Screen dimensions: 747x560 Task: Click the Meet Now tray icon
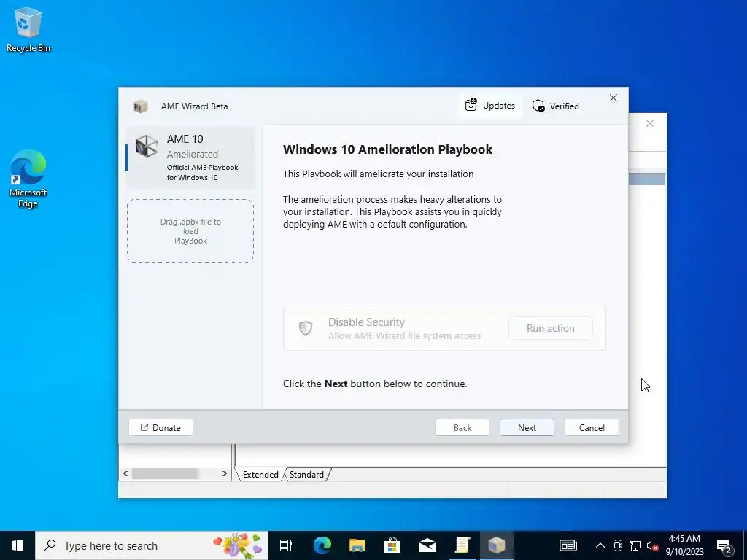(x=618, y=545)
